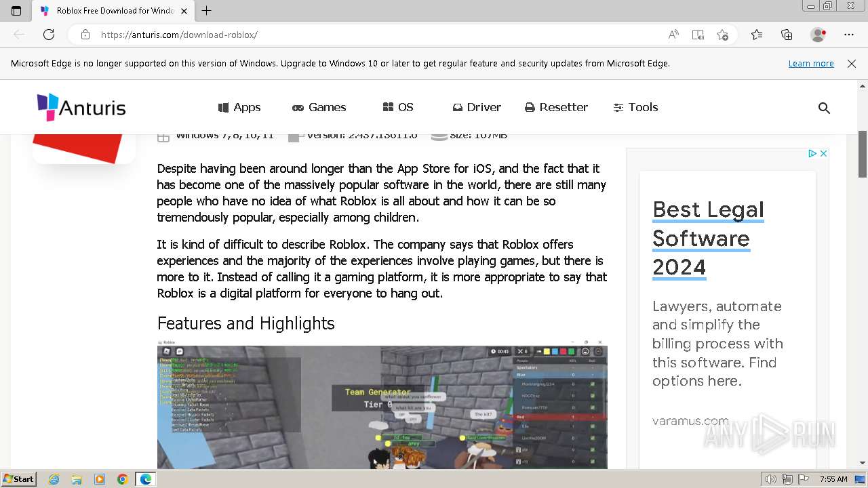Click the page vertical scrollbar thumb
The height and width of the screenshot is (488, 868).
click(x=863, y=154)
